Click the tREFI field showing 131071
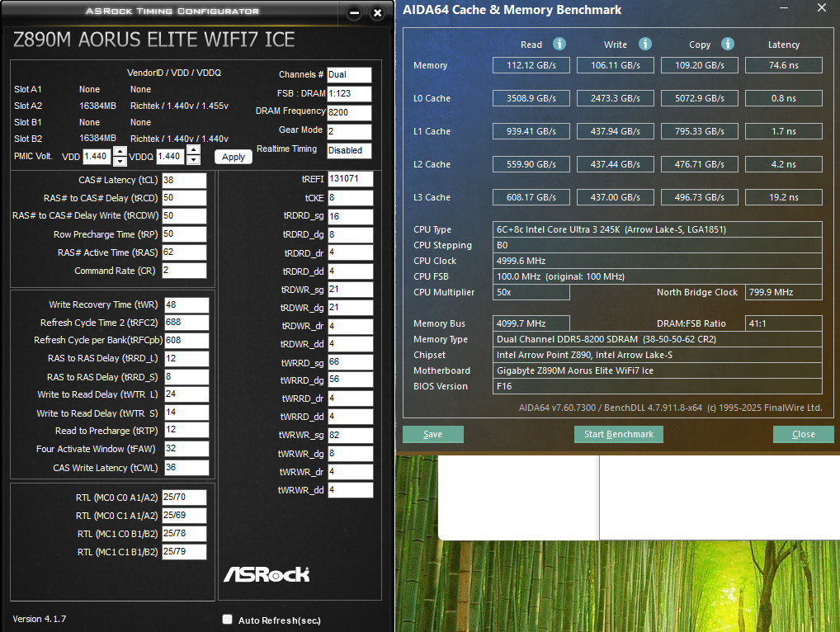 (x=351, y=179)
